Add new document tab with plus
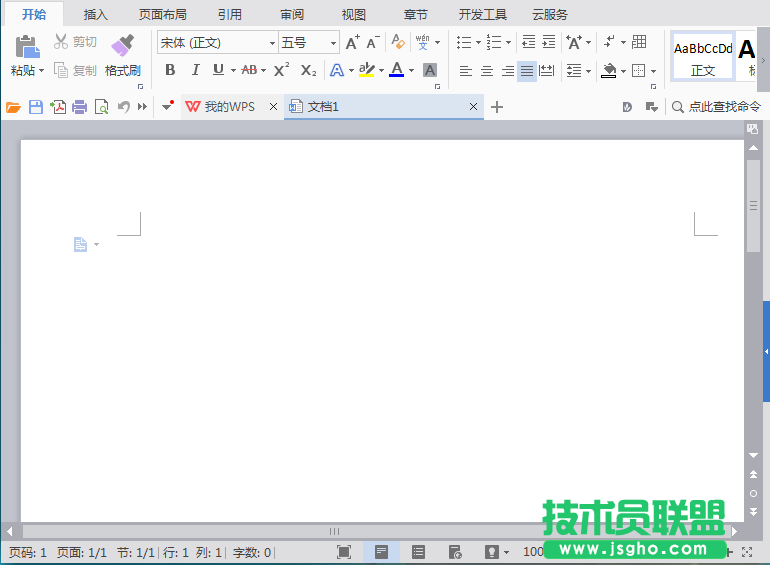The image size is (770, 565). [x=497, y=107]
